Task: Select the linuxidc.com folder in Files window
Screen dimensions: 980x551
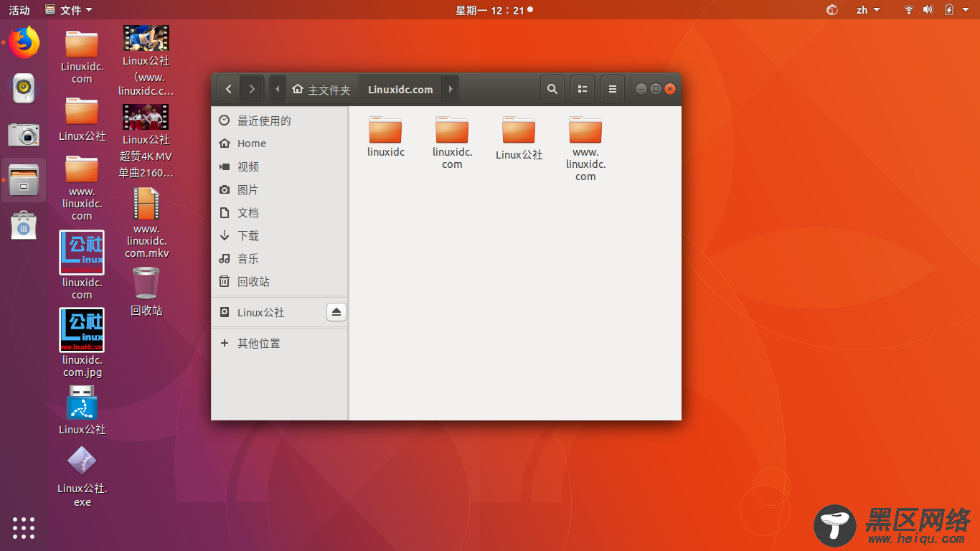Action: tap(452, 143)
